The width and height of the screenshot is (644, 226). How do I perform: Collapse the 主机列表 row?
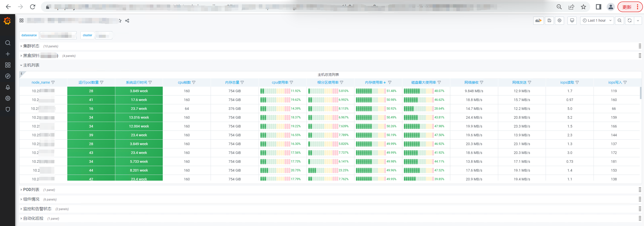[x=30, y=65]
